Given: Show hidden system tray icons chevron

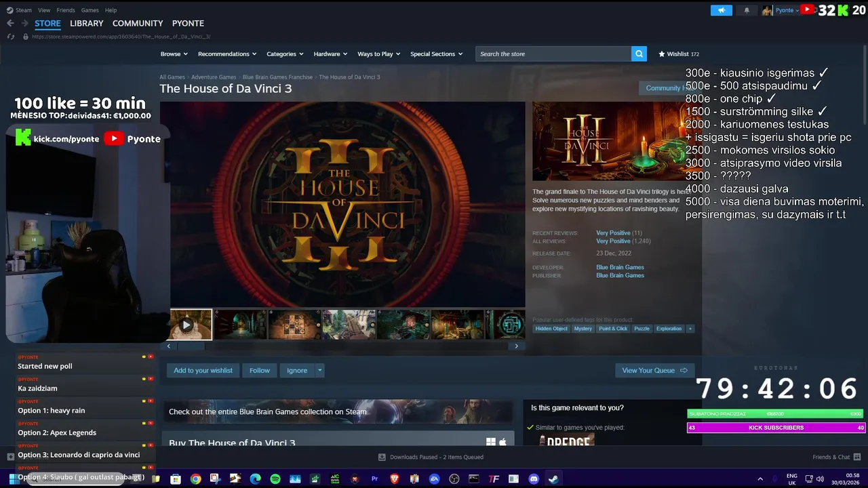Looking at the screenshot, I should 760,479.
